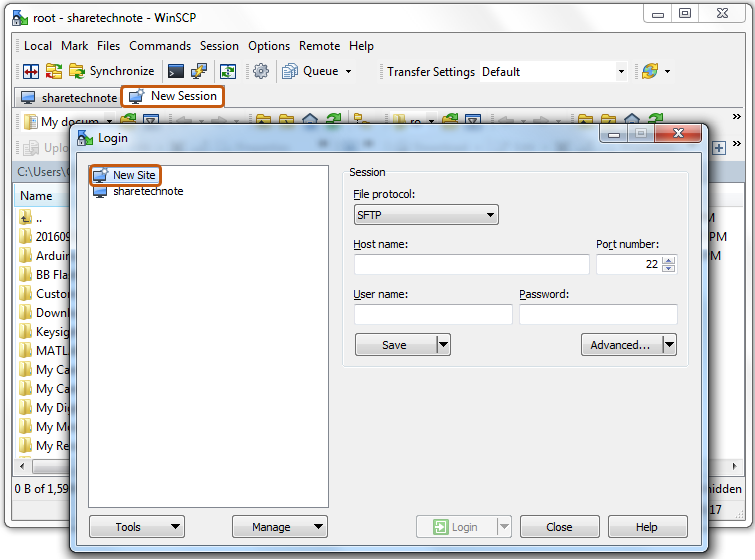Focus the User name field

433,314
